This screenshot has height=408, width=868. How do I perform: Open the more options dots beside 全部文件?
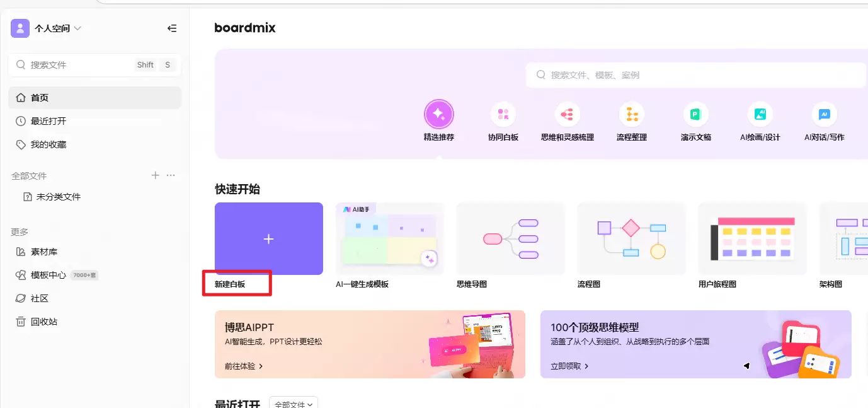171,175
